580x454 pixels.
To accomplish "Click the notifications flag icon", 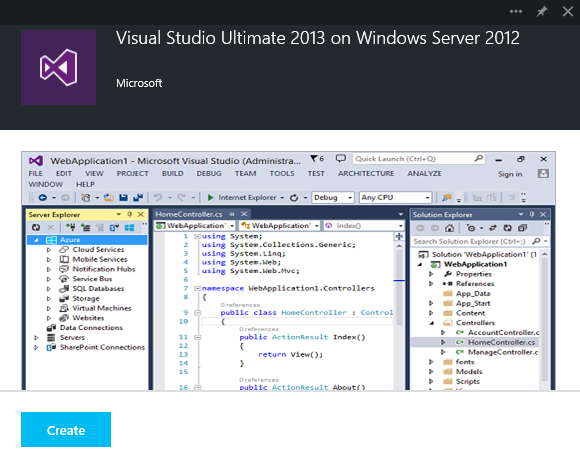I will point(317,159).
